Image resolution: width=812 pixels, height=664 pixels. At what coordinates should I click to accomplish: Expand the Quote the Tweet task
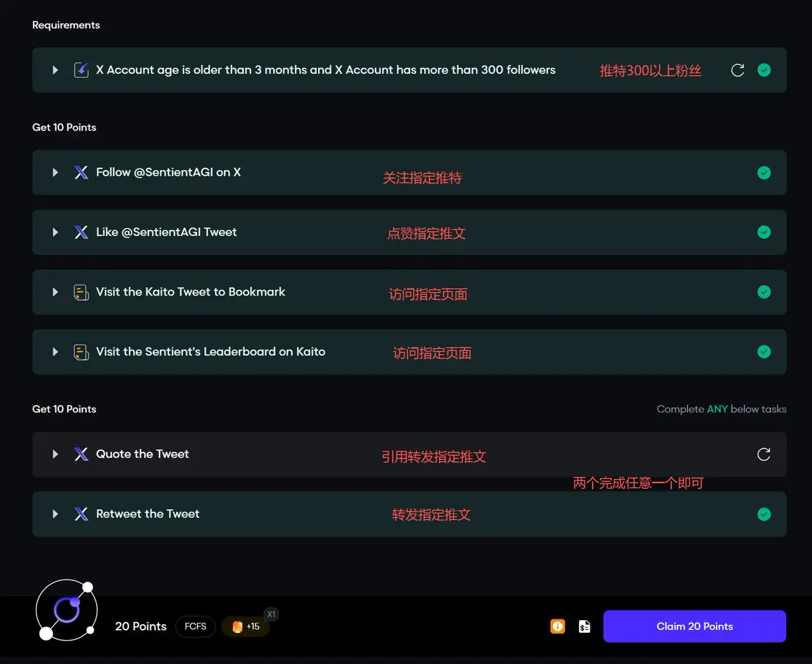[x=55, y=454]
